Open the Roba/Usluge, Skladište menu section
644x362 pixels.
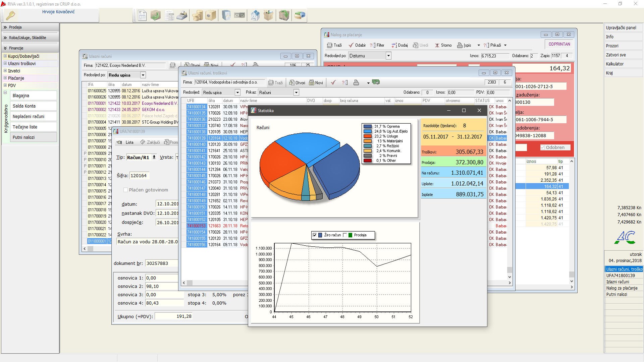coord(28,38)
